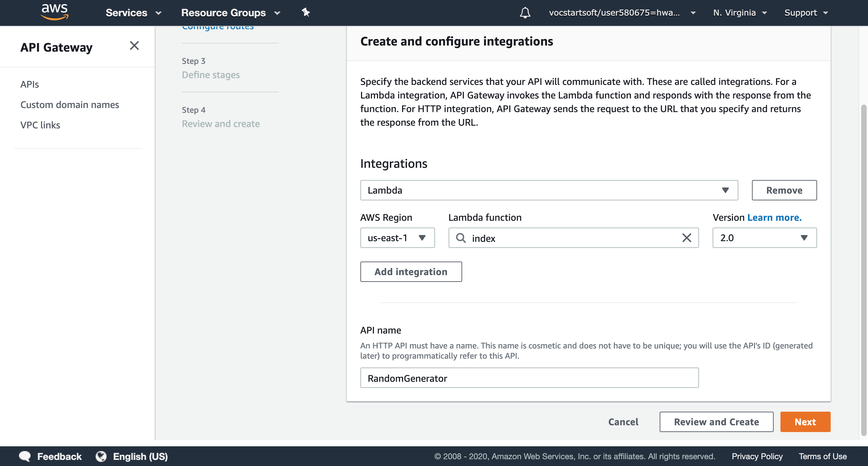Open the vocstartsoft account menu
The width and height of the screenshot is (868, 466).
(x=622, y=13)
